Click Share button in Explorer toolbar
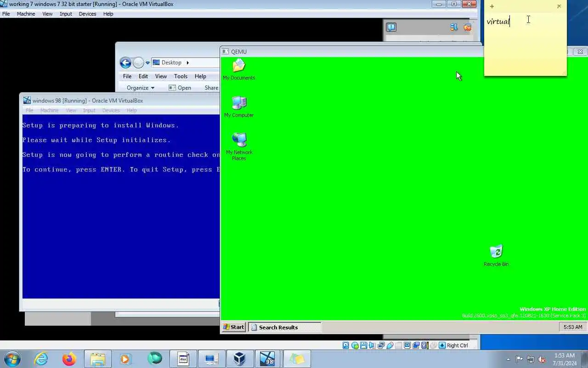Image resolution: width=588 pixels, height=368 pixels. (211, 88)
